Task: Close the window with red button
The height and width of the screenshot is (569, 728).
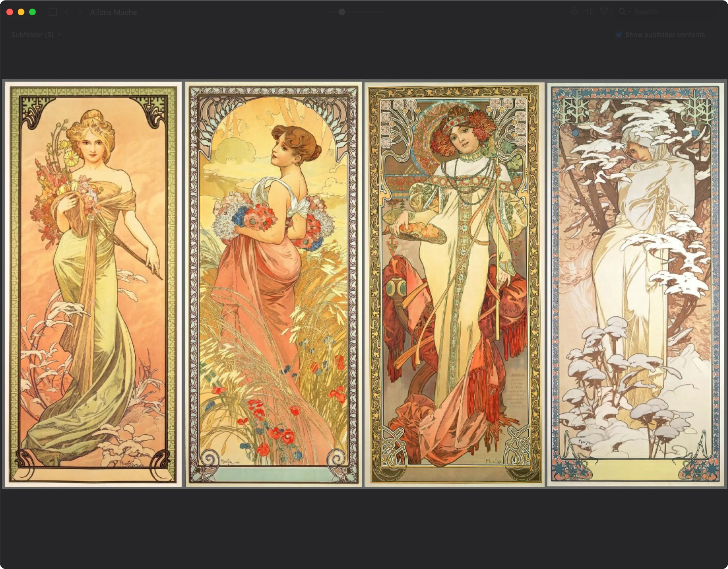Action: point(10,12)
